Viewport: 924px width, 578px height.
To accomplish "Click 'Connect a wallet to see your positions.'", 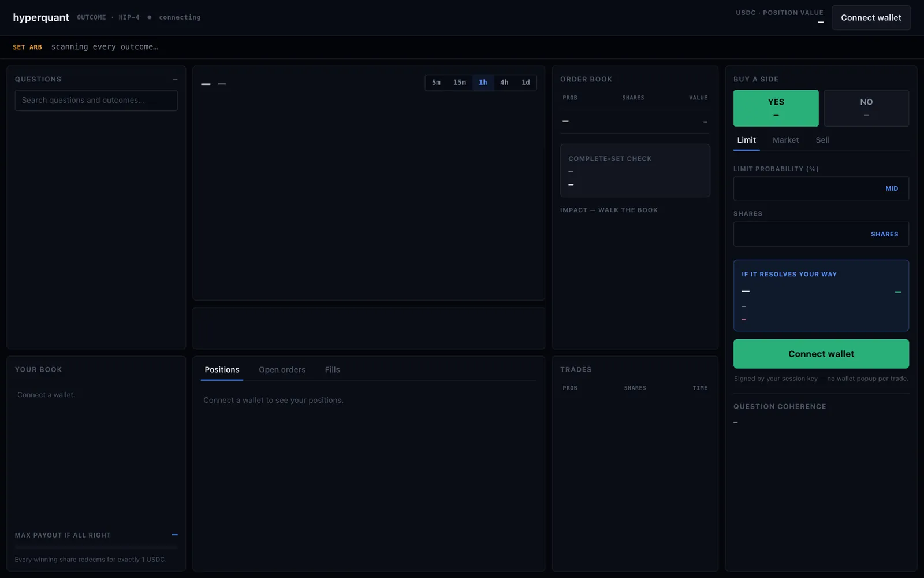I will pyautogui.click(x=273, y=400).
